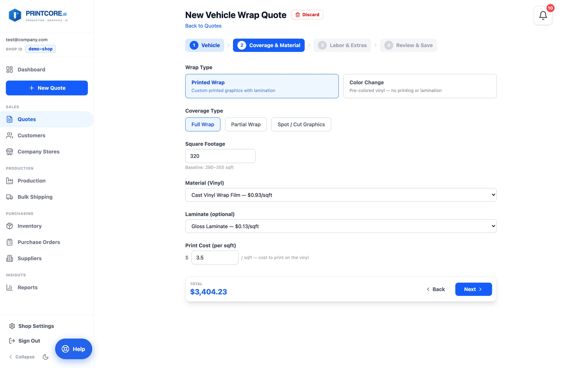Click the Square Footage input
588x368 pixels.
[220, 156]
